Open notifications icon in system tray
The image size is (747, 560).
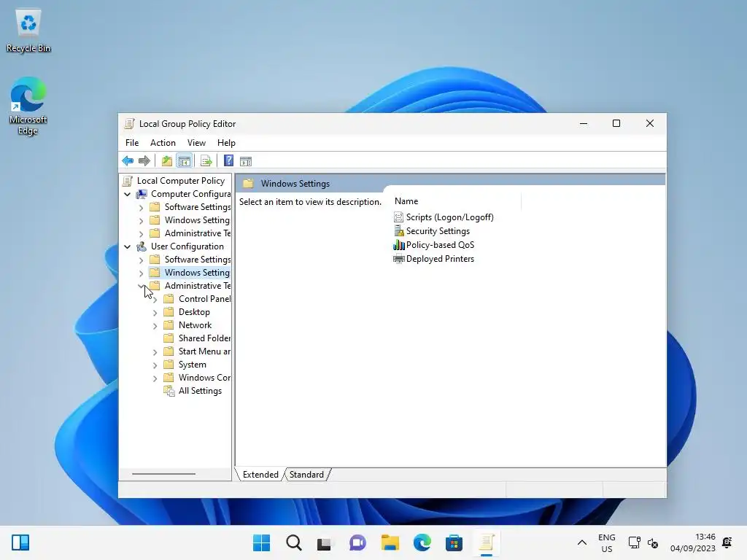(727, 542)
